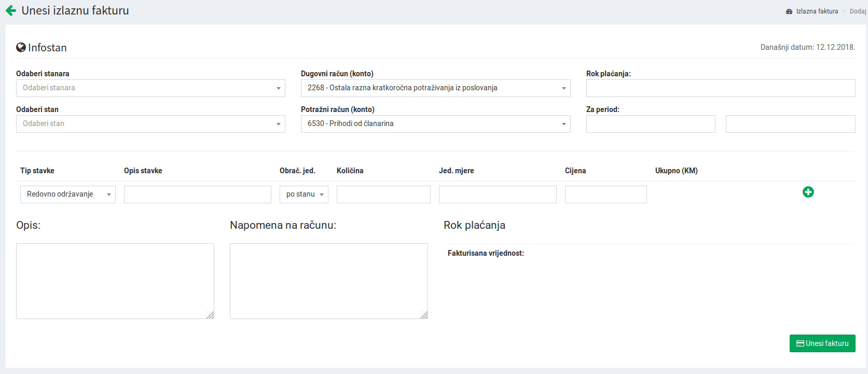Open the Obrač. jed. dropdown

304,195
